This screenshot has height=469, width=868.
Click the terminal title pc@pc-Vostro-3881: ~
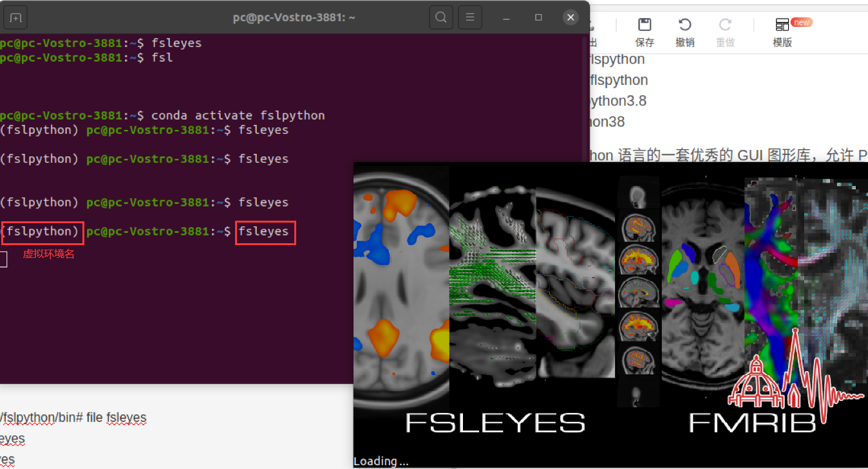294,18
